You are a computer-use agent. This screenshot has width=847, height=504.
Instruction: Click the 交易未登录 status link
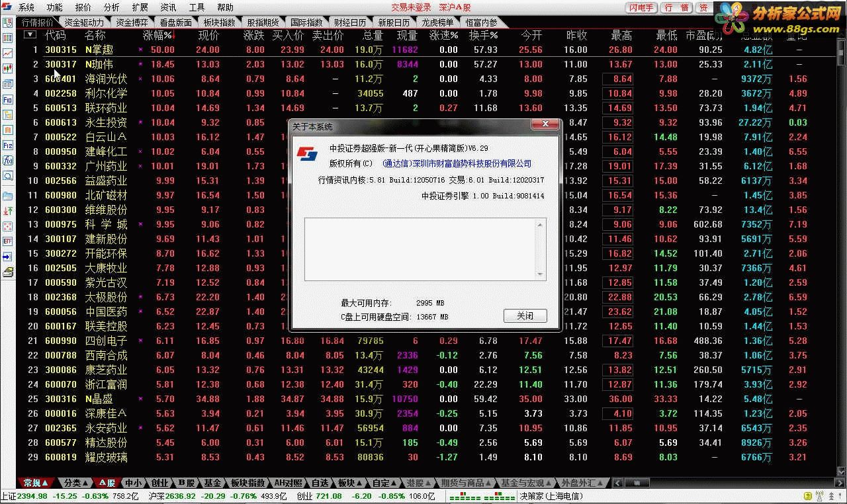coord(411,7)
